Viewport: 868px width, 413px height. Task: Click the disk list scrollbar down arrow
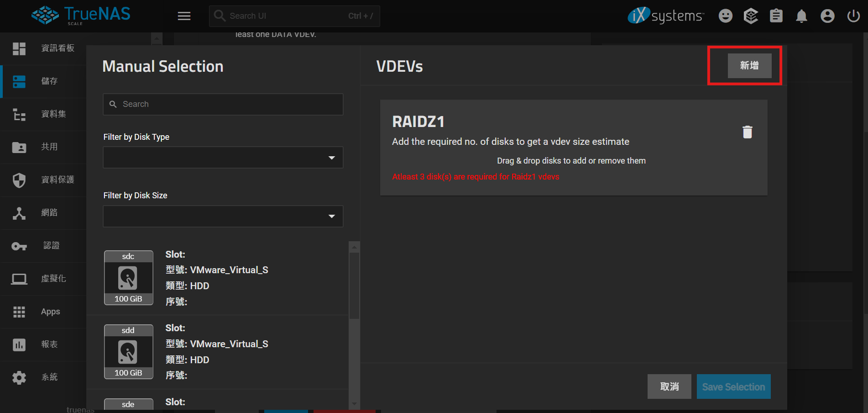[354, 404]
